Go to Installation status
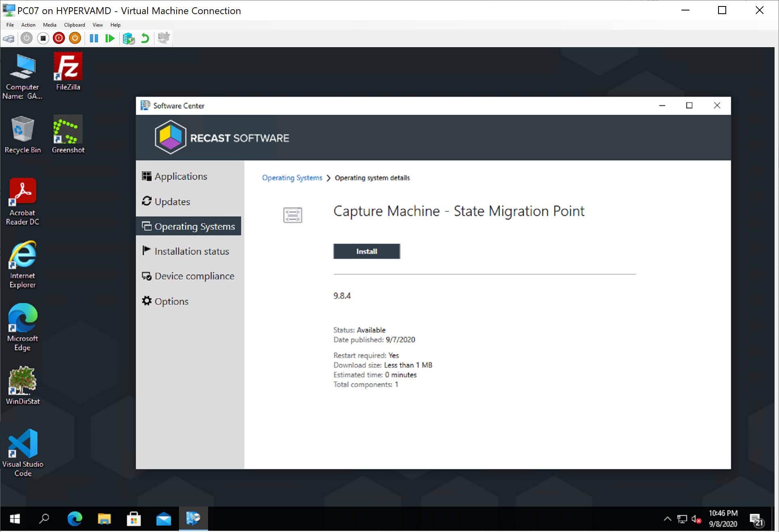 coord(192,251)
